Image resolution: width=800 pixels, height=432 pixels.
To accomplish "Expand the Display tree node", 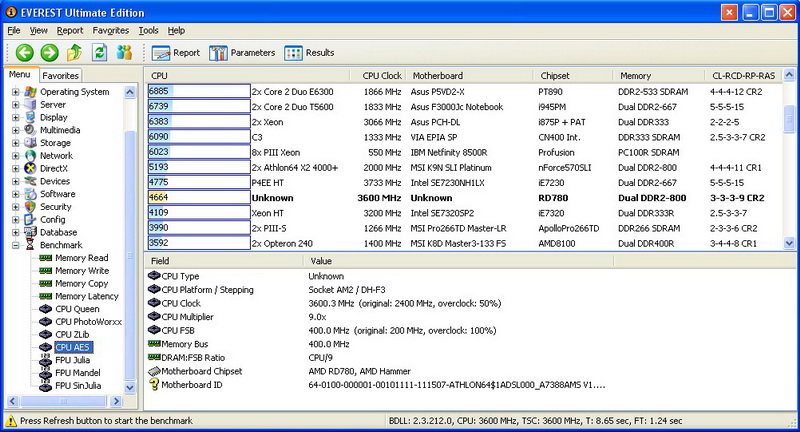I will coord(15,117).
